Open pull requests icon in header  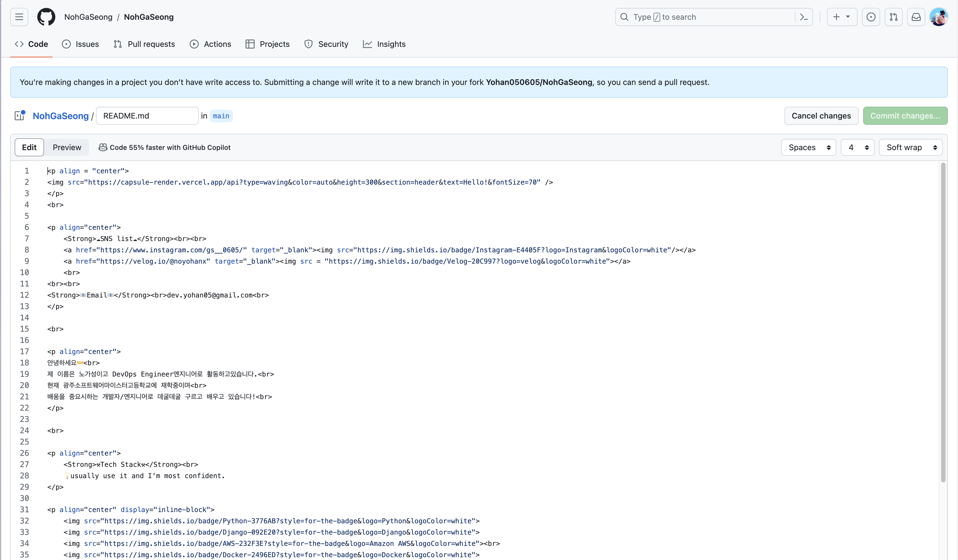(893, 17)
